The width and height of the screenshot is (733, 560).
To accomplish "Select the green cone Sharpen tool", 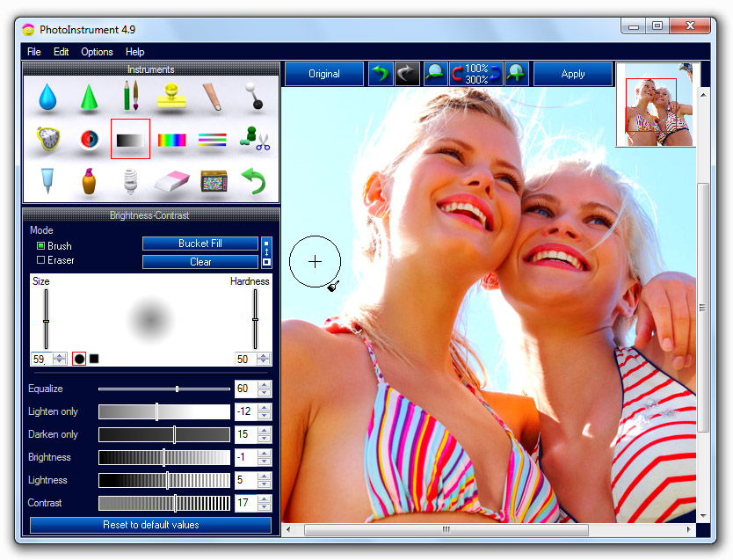I will coord(89,97).
